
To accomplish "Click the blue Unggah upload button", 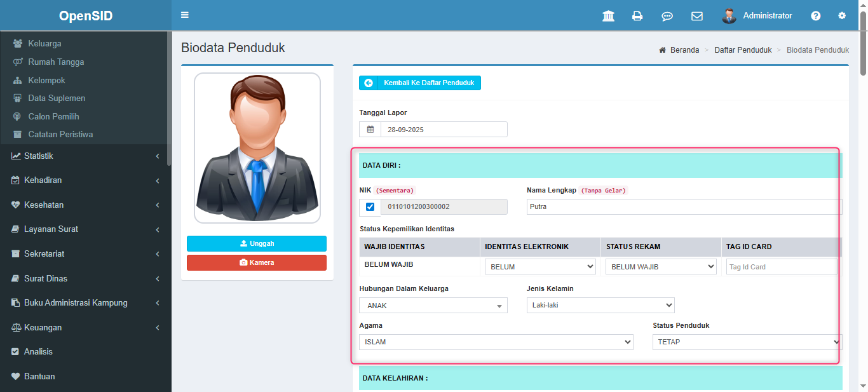I will click(257, 244).
